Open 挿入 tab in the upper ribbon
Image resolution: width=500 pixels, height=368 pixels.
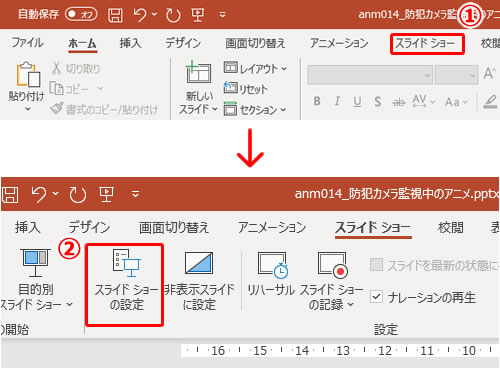130,43
